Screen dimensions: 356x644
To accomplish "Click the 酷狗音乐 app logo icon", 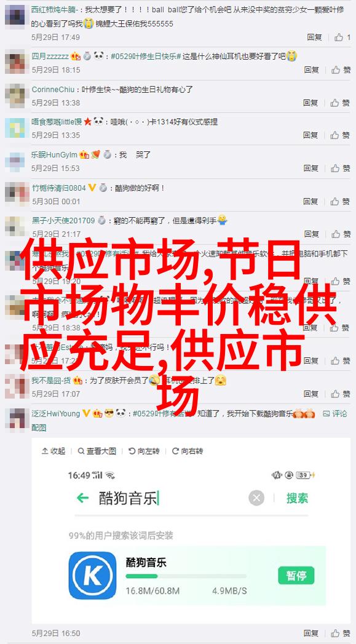I will coord(92,575).
